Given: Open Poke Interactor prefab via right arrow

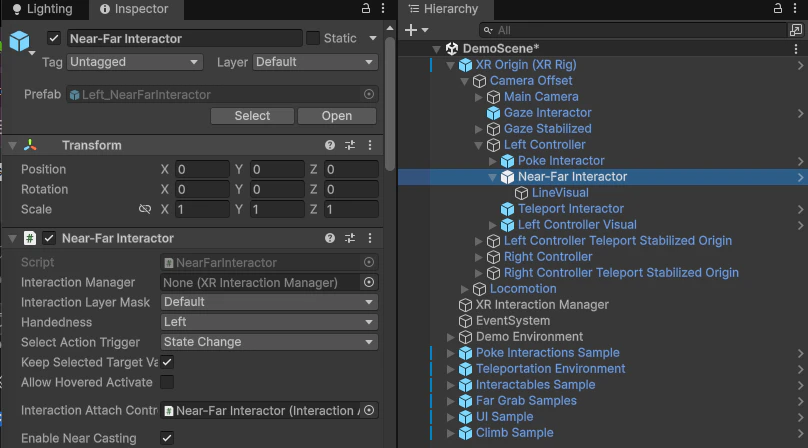Looking at the screenshot, I should pyautogui.click(x=800, y=161).
